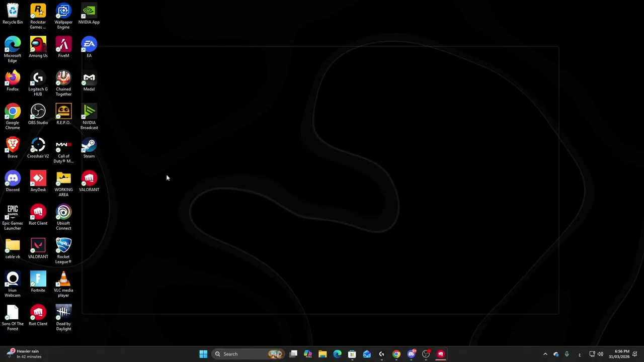Launch Dead by Daylight desktop shortcut
The height and width of the screenshot is (362, 644).
point(63,318)
